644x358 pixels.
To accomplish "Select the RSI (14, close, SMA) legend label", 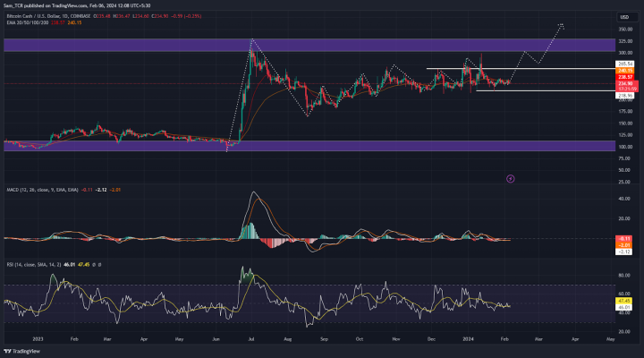I will coord(34,264).
